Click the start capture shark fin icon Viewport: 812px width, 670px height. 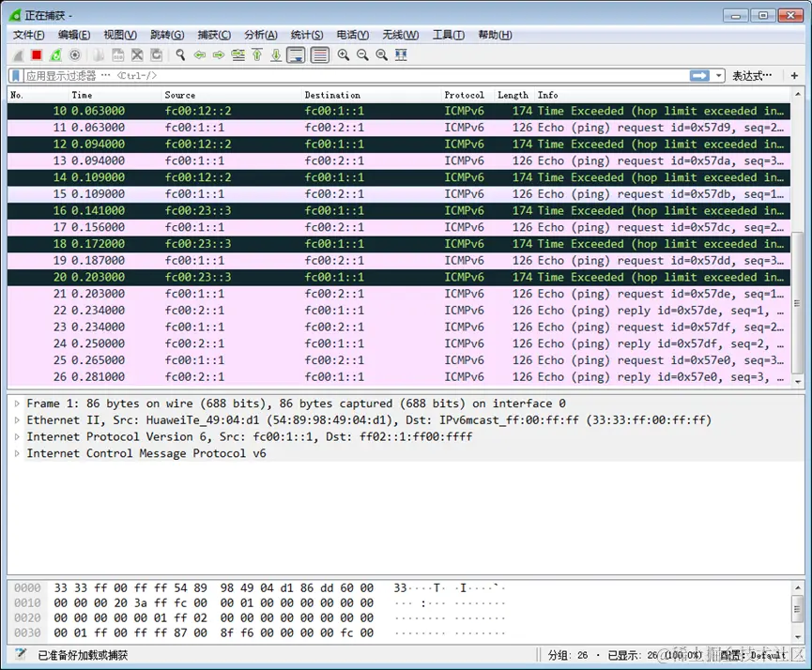(x=18, y=54)
